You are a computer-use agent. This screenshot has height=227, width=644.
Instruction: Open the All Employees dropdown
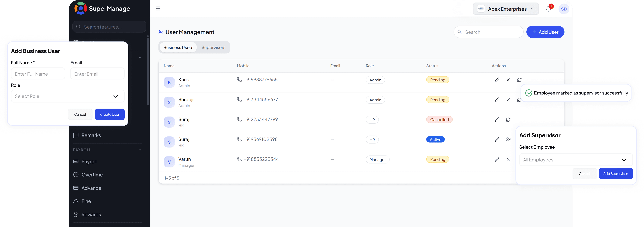[x=576, y=160]
